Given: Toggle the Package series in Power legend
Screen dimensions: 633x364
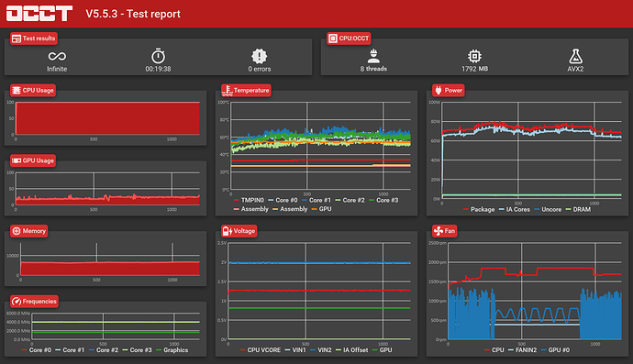Looking at the screenshot, I should tap(479, 209).
